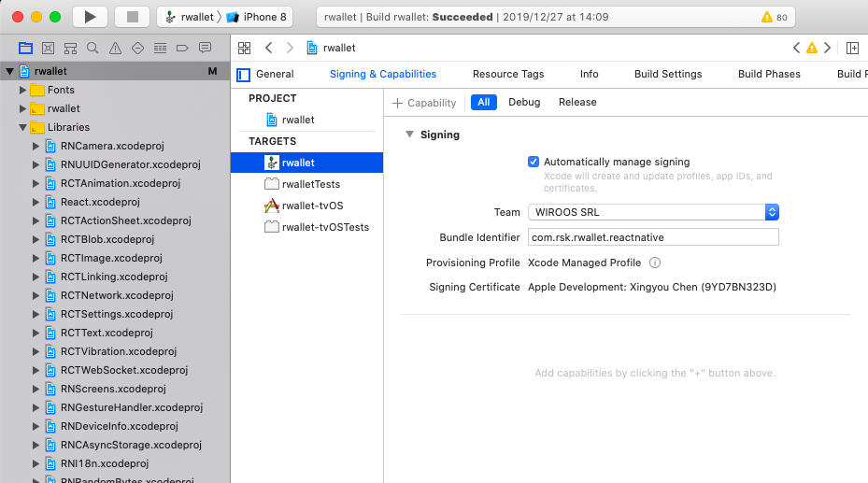Expand RCTImage.xcodeproj disclosure triangle

coord(36,259)
